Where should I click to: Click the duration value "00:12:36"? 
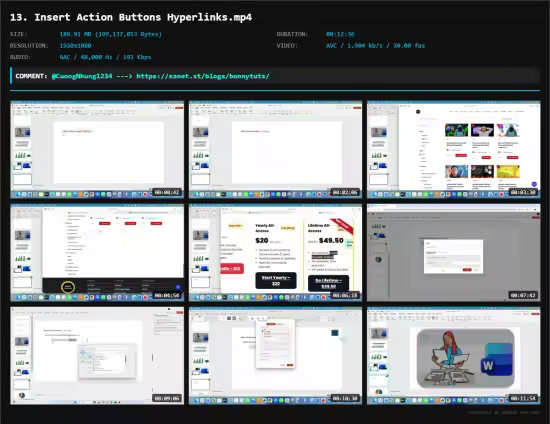[x=340, y=34]
